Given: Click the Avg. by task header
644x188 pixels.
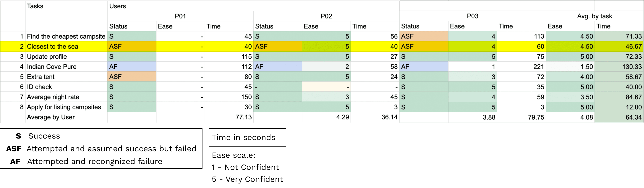Looking at the screenshot, I should (594, 16).
